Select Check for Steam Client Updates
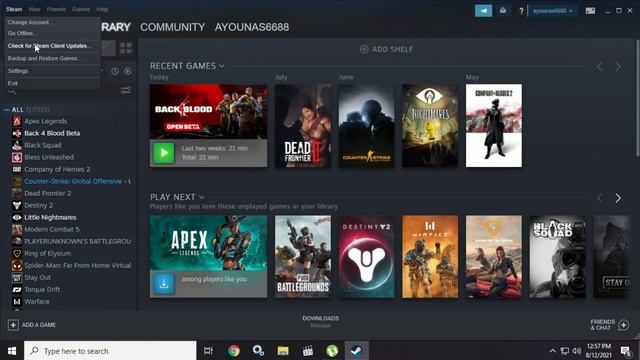The height and width of the screenshot is (360, 640). [x=49, y=46]
